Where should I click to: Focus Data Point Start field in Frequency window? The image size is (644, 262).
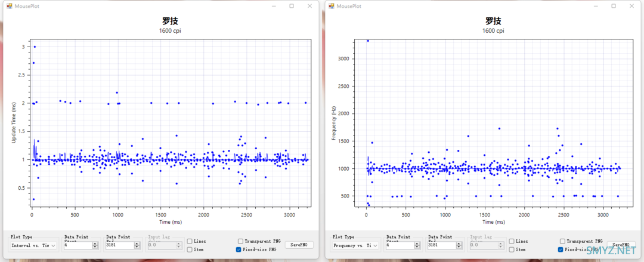coord(400,245)
